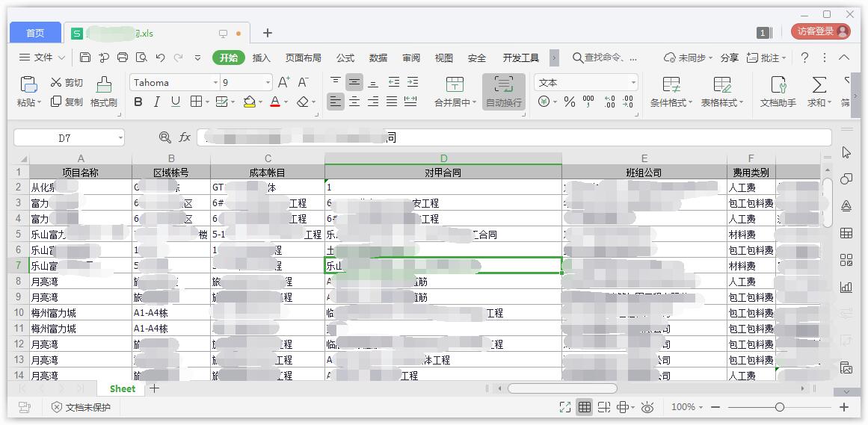868x425 pixels.
Task: Open the Name Box dropdown showing D7
Action: 120,138
